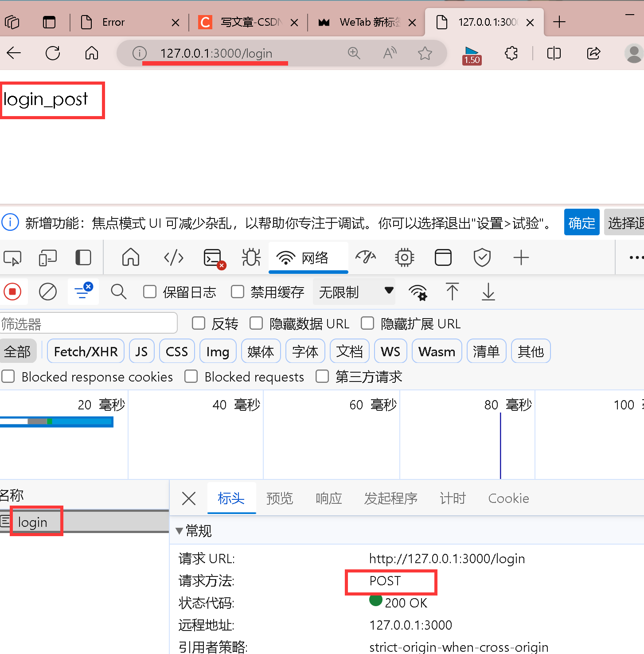Viewport: 644px width, 654px height.
Task: Stop recording the network log
Action: [x=12, y=292]
